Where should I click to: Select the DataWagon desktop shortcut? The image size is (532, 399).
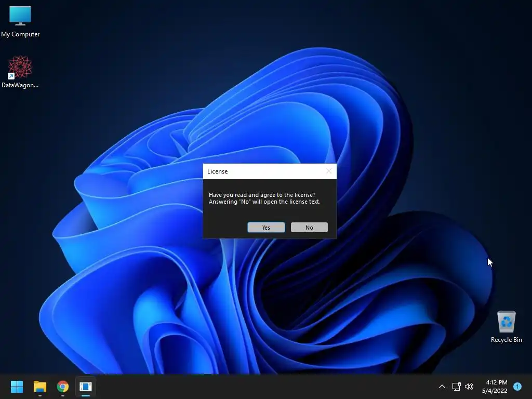click(x=20, y=72)
